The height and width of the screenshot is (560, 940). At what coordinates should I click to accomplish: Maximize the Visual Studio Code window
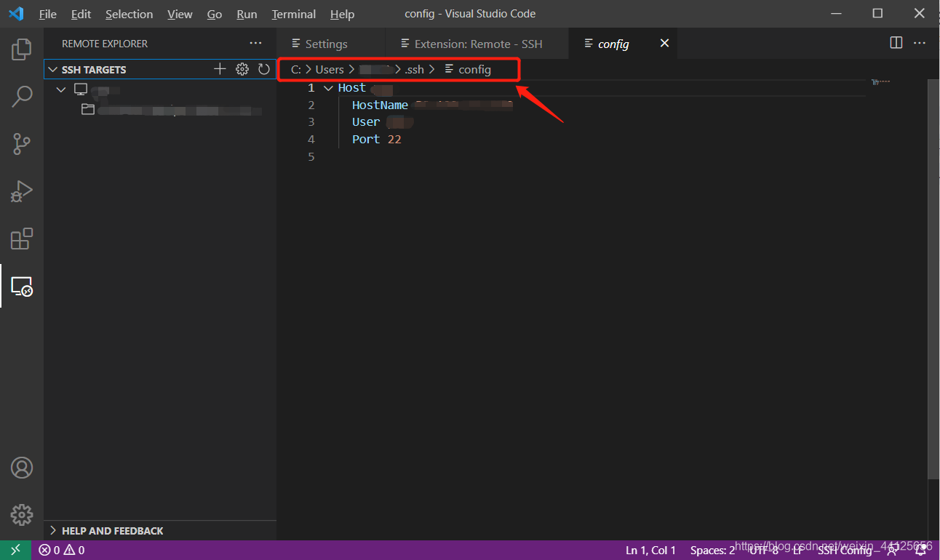pyautogui.click(x=877, y=14)
